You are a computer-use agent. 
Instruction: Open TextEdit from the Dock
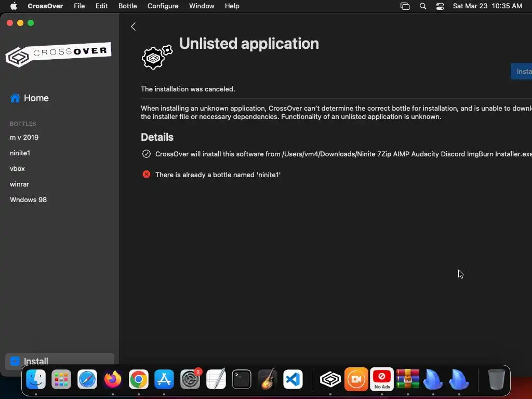pos(216,379)
